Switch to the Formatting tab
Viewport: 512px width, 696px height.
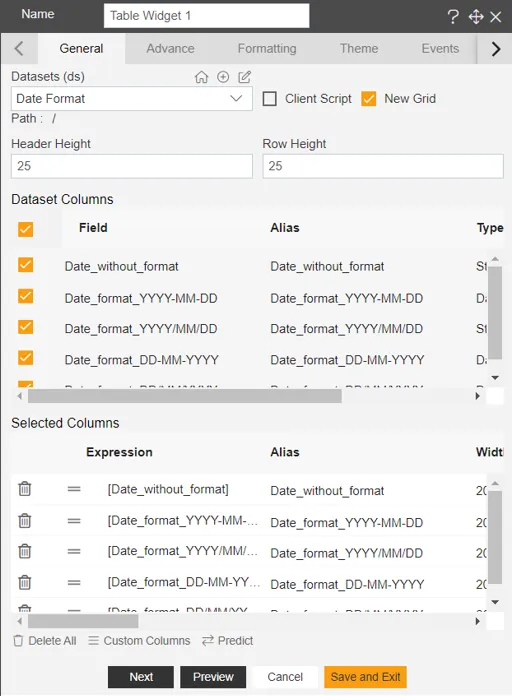click(x=267, y=48)
